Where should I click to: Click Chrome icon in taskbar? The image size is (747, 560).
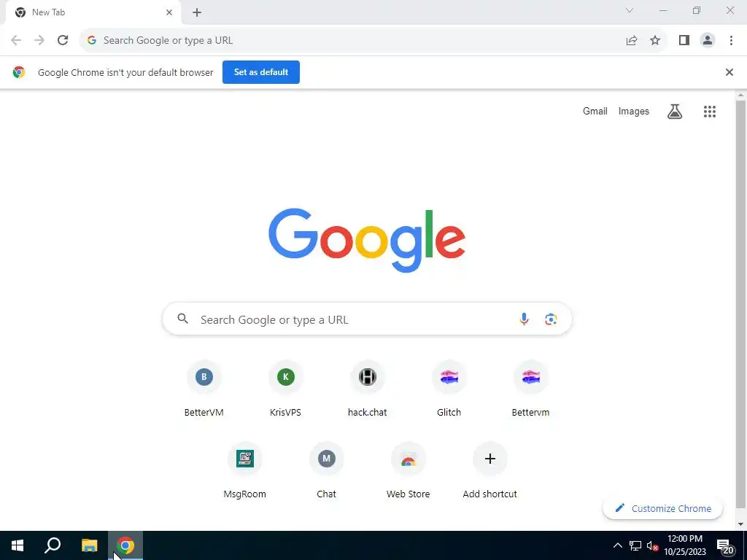coord(125,545)
